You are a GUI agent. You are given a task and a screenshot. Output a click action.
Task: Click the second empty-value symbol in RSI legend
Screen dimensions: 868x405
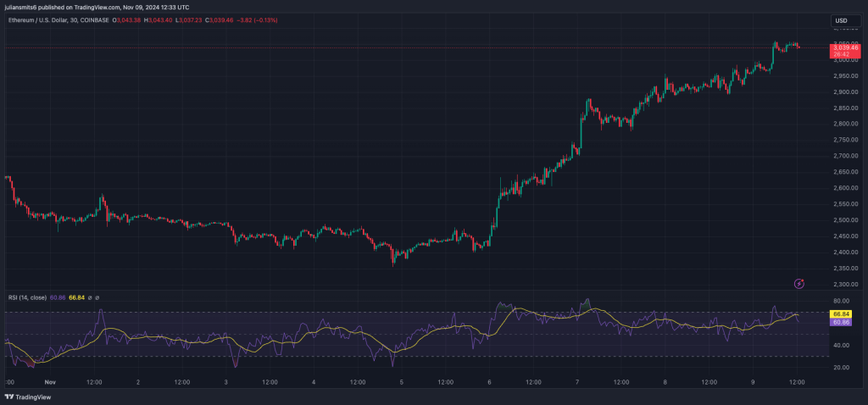97,297
